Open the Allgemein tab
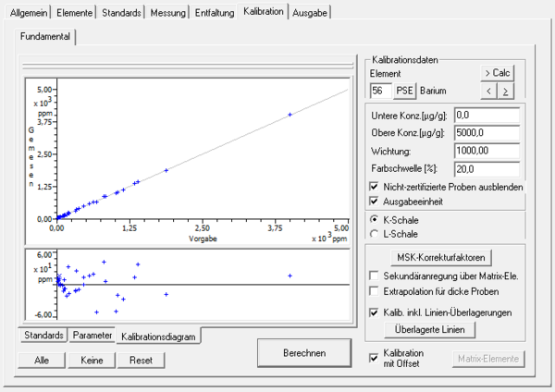This screenshot has width=555, height=392. click(x=29, y=13)
